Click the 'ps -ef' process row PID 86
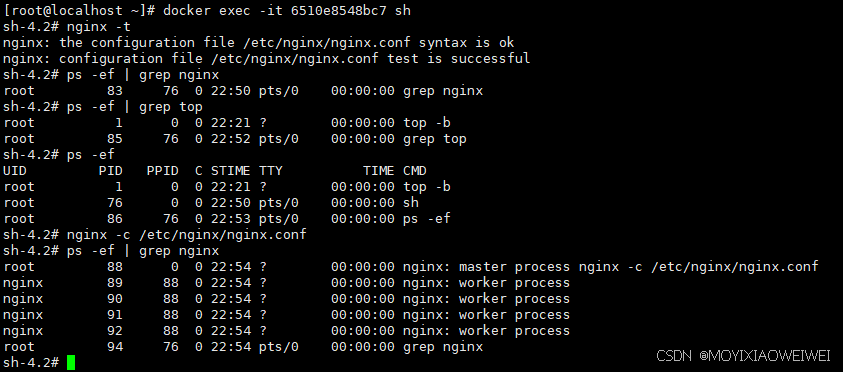 [227, 219]
